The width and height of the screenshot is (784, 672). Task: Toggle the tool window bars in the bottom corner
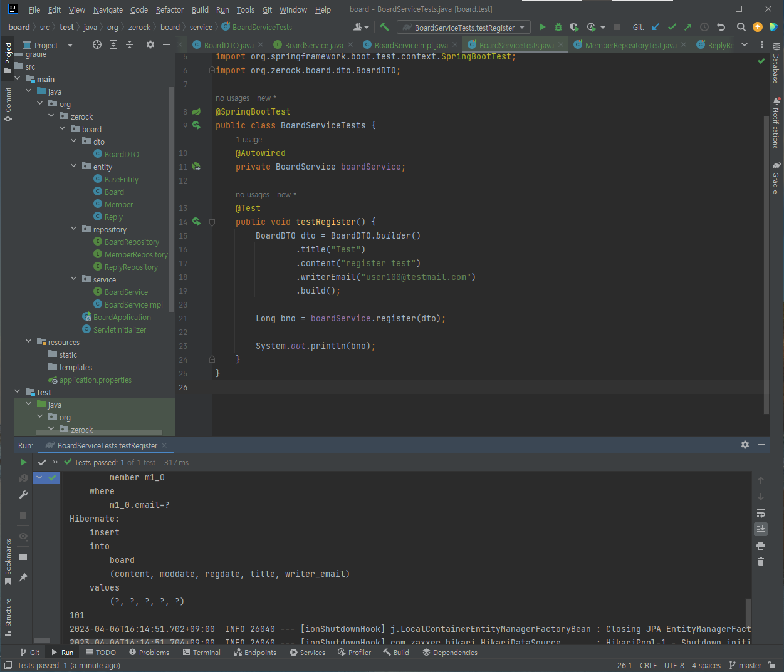click(8, 665)
